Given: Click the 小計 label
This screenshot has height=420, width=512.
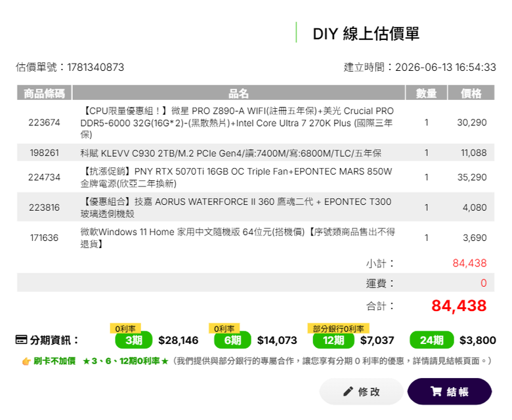Looking at the screenshot, I should click(380, 263).
